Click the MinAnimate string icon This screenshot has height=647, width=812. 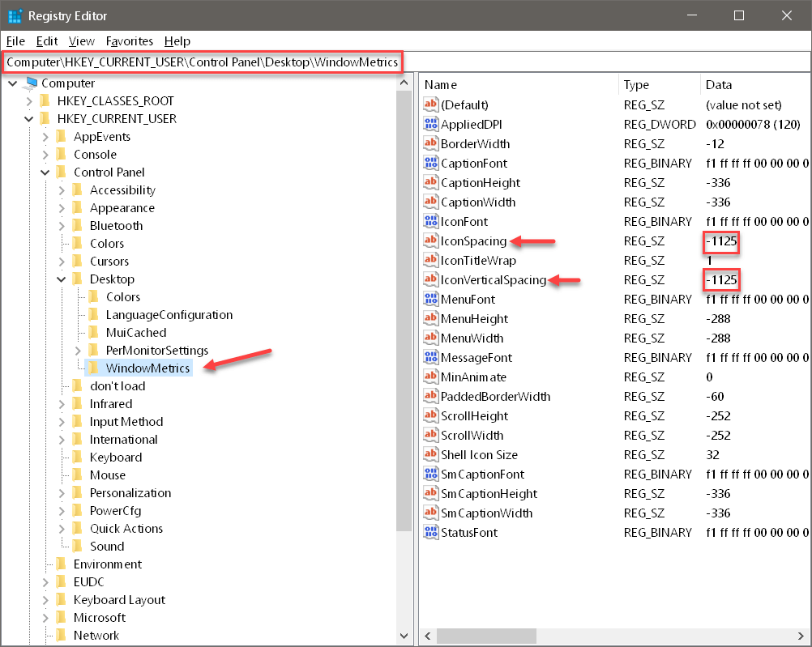(x=430, y=377)
